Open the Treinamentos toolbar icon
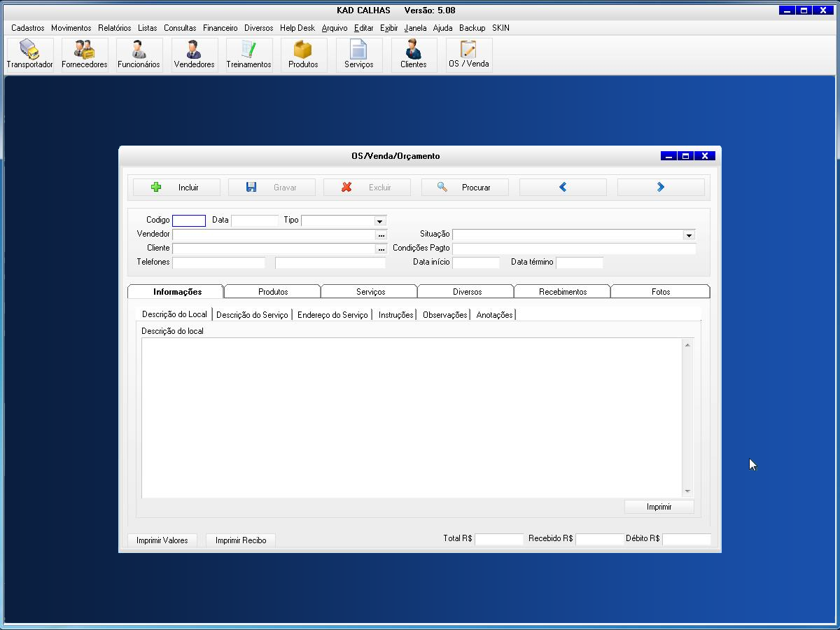Screen dimensions: 840x630 tap(248, 55)
